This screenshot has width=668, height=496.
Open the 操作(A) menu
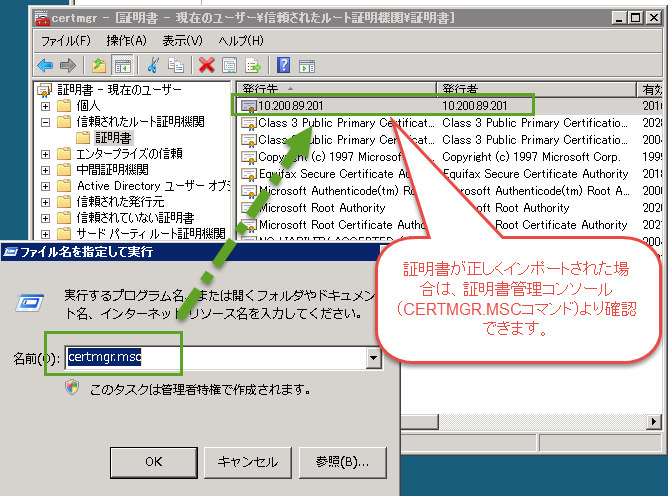click(x=127, y=41)
